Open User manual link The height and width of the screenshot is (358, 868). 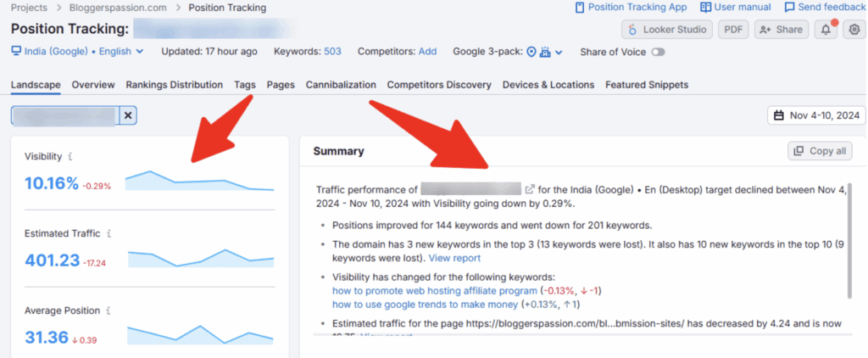(x=736, y=7)
